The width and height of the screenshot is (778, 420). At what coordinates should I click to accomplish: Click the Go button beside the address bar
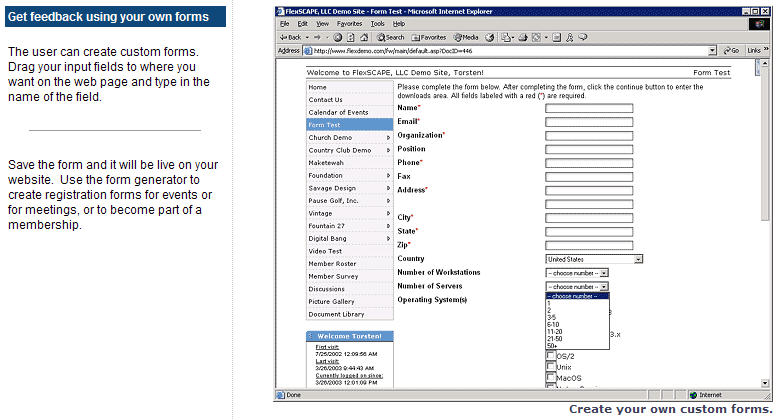(x=731, y=50)
